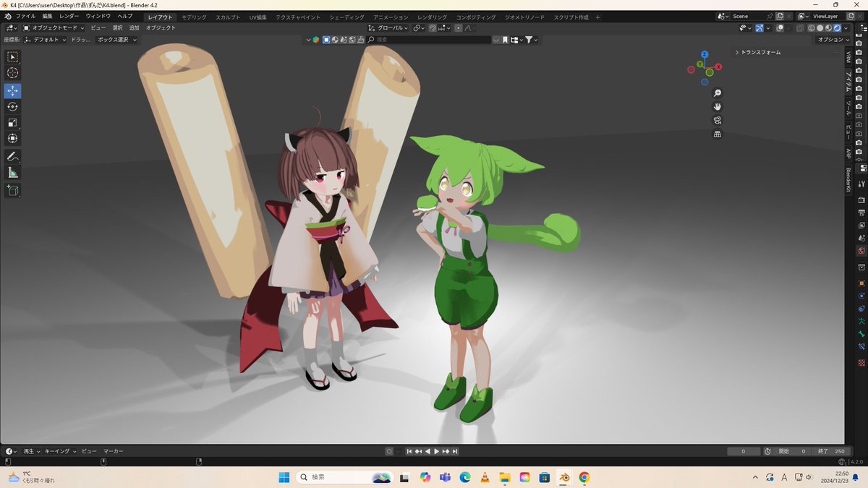
Task: Switch to the Shading workspace tab
Action: [347, 17]
